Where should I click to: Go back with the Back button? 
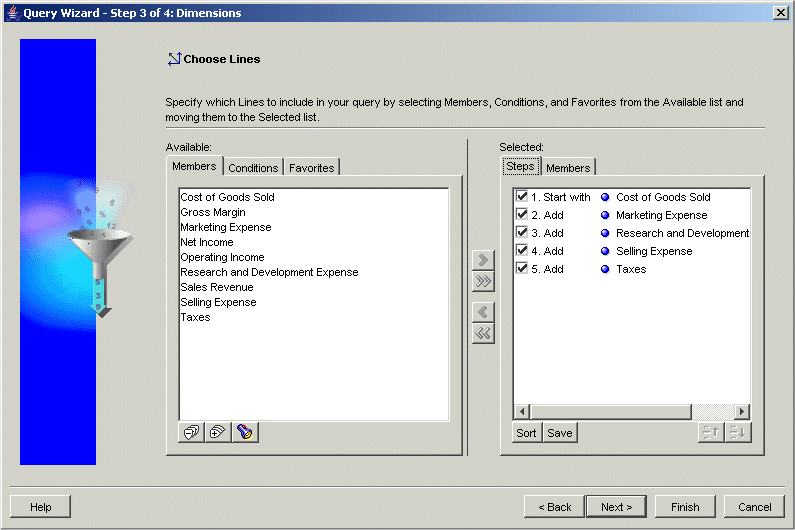click(x=555, y=507)
